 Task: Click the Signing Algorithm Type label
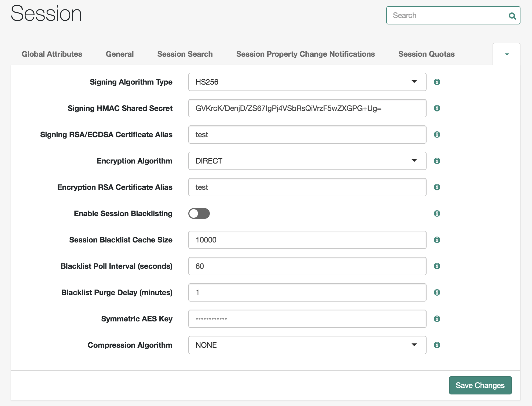point(131,82)
